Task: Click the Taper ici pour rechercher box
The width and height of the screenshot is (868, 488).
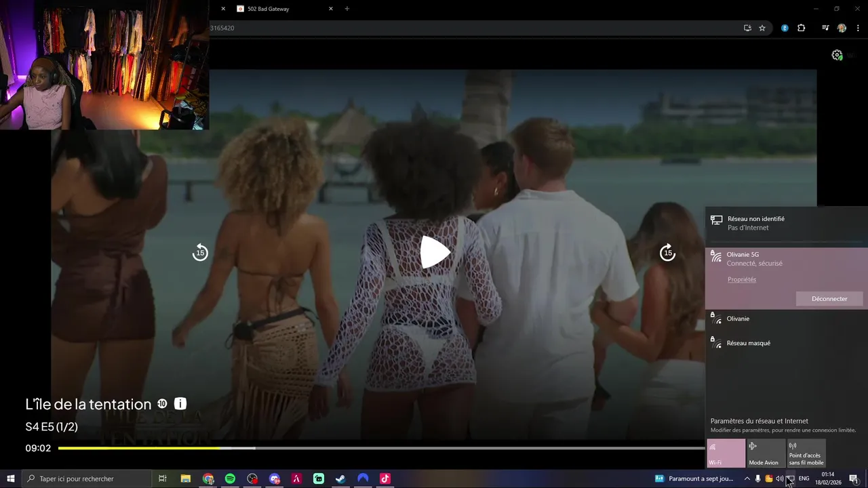Action: click(x=86, y=479)
